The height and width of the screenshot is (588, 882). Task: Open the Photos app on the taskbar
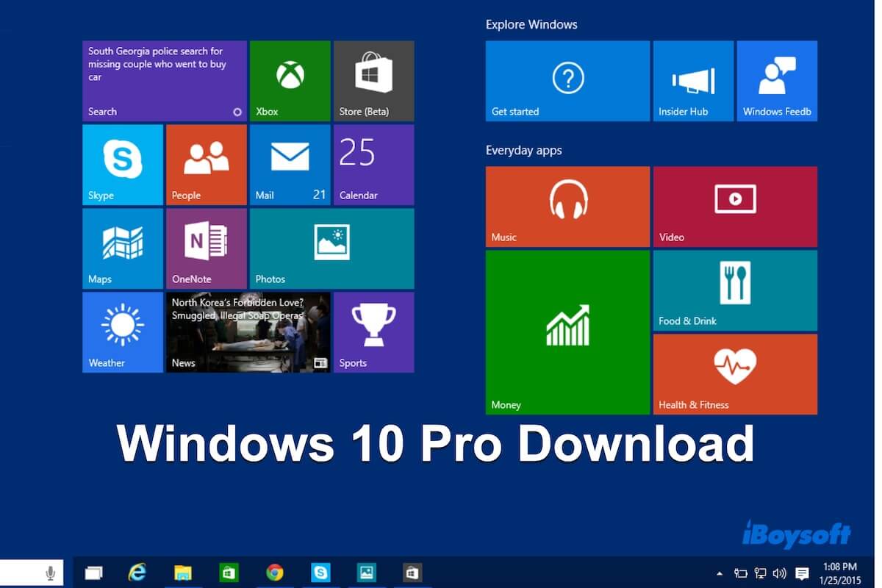pyautogui.click(x=366, y=573)
